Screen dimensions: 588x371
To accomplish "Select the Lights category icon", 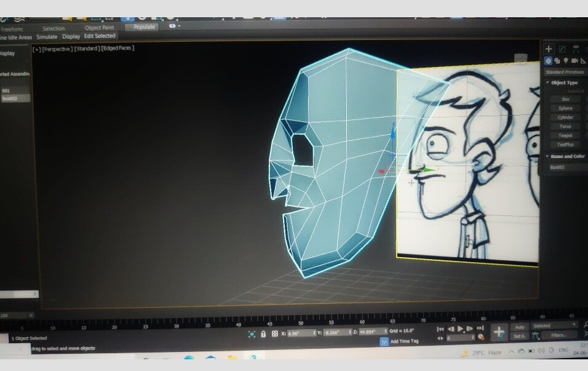I will coord(566,60).
